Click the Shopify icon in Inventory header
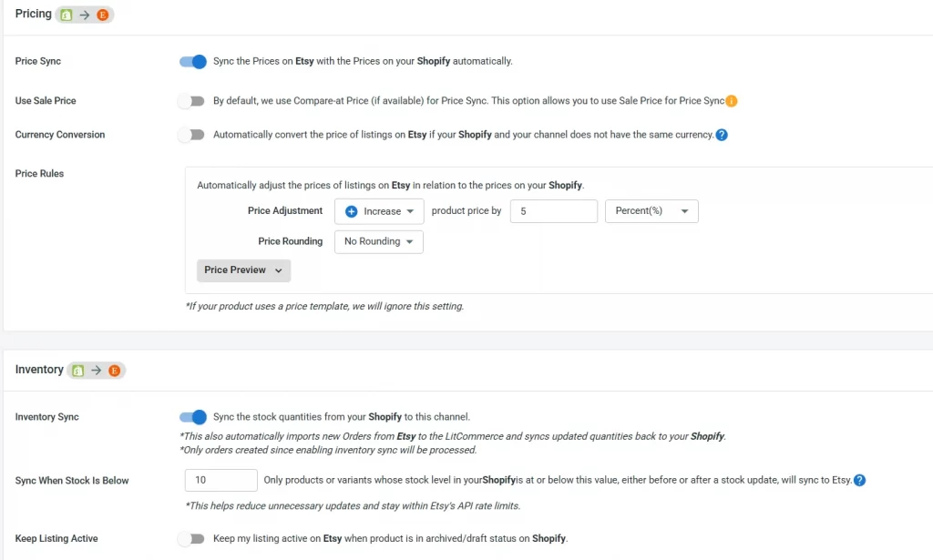This screenshot has width=933, height=560. [78, 371]
